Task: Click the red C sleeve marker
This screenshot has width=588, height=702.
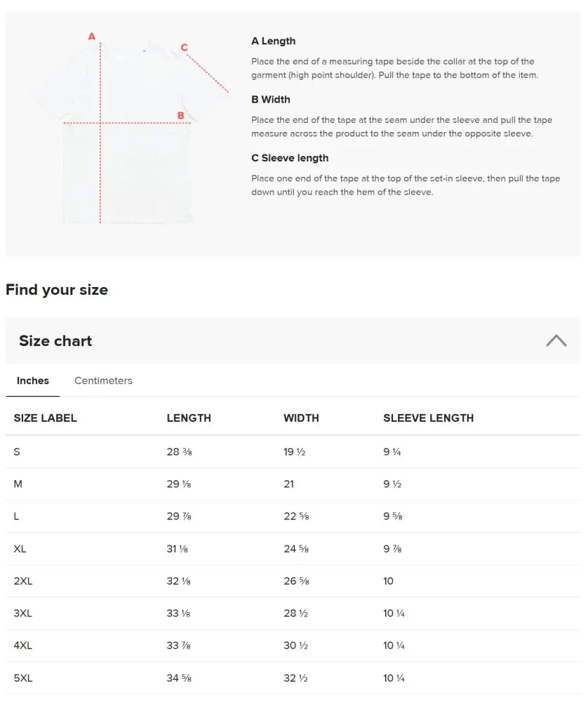Action: [x=184, y=48]
